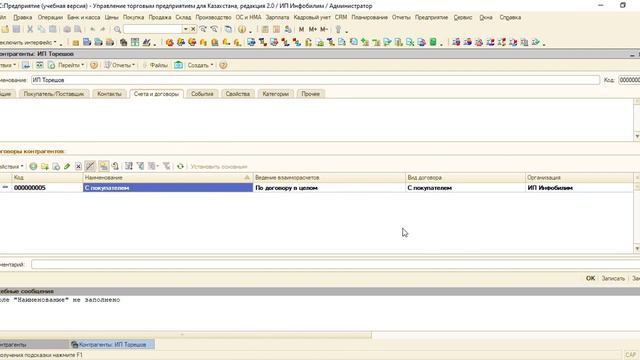Switch to the Прочее tab

311,94
